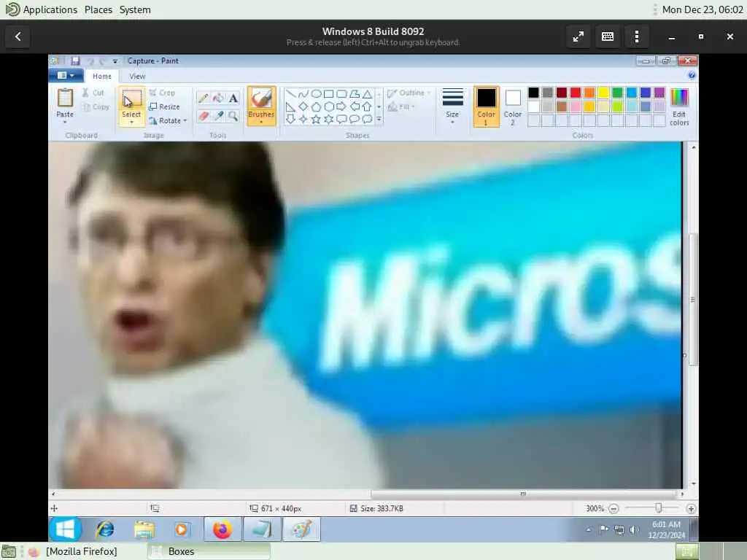Expand the Select dropdown arrow

131,122
